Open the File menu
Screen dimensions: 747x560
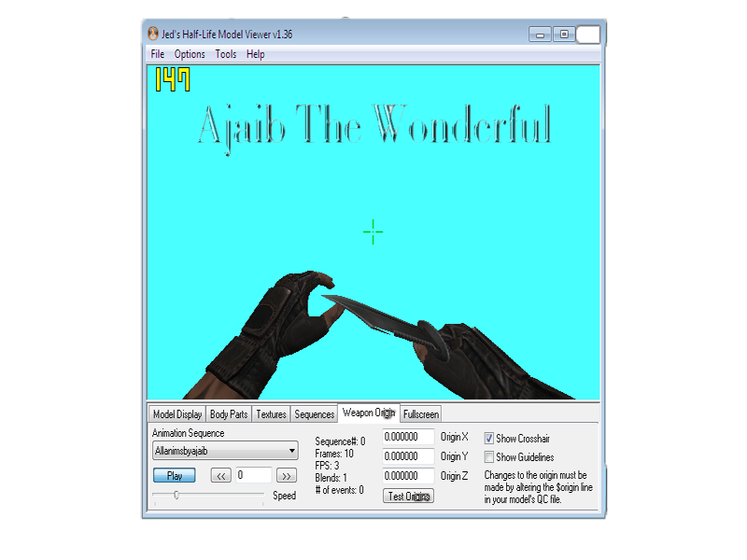coord(158,54)
